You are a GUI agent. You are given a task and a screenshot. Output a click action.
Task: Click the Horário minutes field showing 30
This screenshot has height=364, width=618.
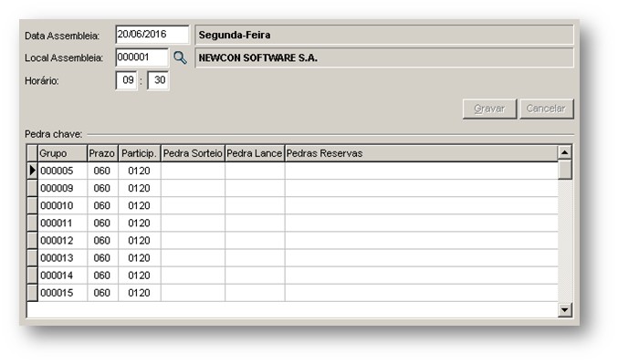[158, 81]
